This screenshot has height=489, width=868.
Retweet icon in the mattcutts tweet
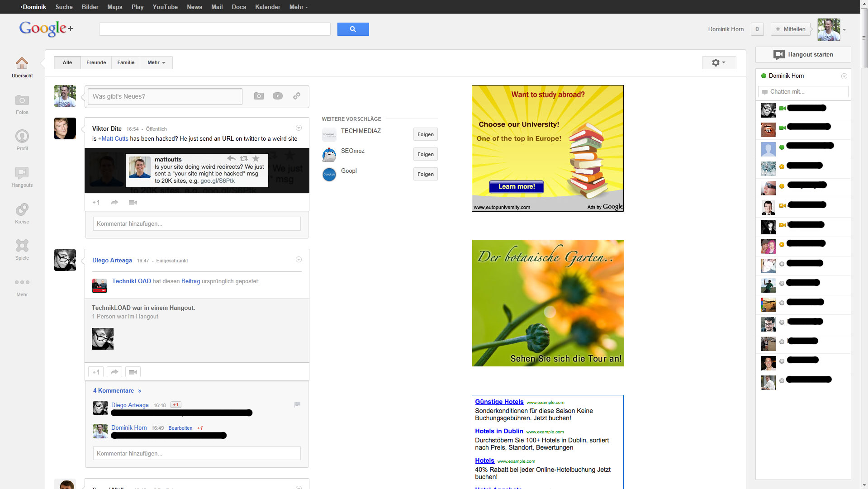click(x=244, y=158)
